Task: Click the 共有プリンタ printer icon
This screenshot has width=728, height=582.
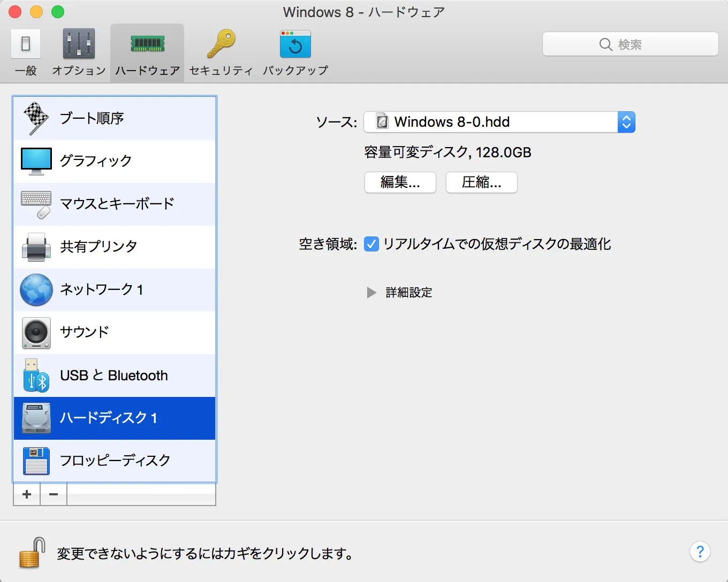Action: tap(36, 247)
